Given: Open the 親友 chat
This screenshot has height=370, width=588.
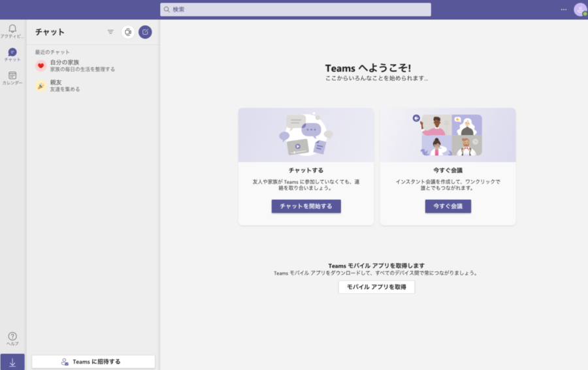Looking at the screenshot, I should 93,85.
